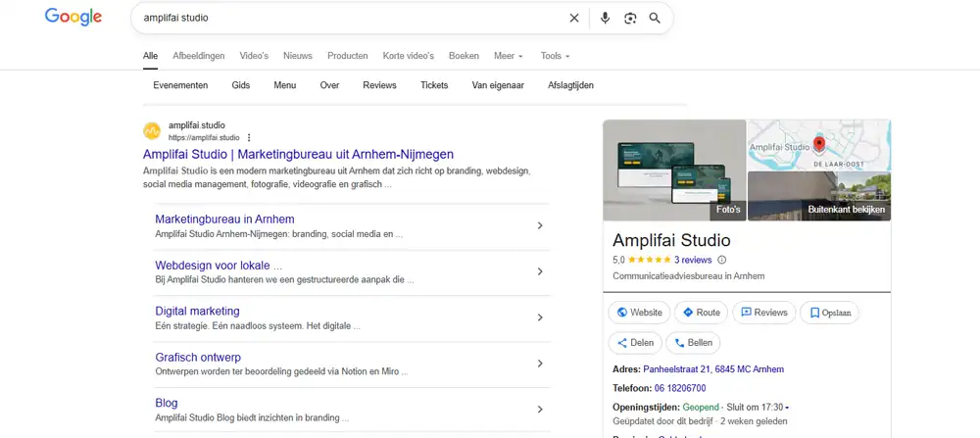980x438 pixels.
Task: Switch to the Afbeeldingen tab
Action: (x=199, y=56)
